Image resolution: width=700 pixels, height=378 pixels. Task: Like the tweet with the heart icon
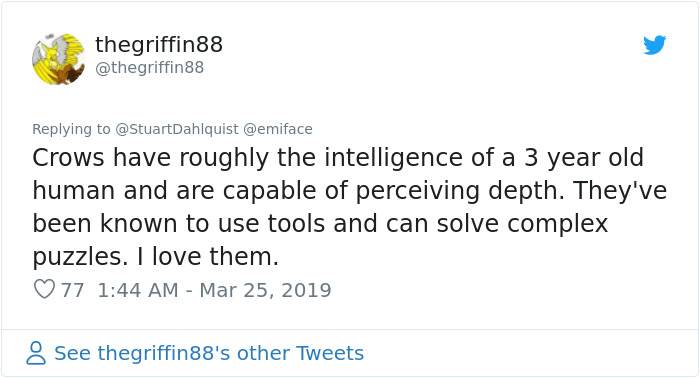(x=44, y=289)
